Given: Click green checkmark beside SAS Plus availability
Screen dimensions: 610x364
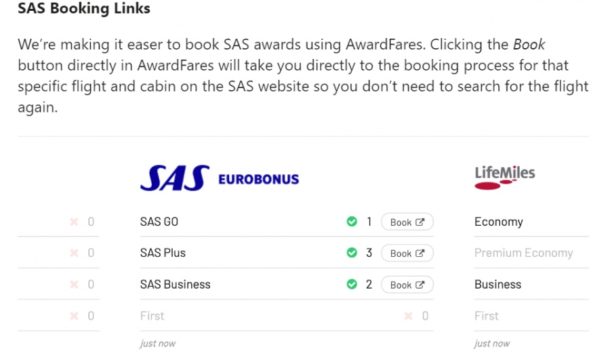Looking at the screenshot, I should [352, 253].
